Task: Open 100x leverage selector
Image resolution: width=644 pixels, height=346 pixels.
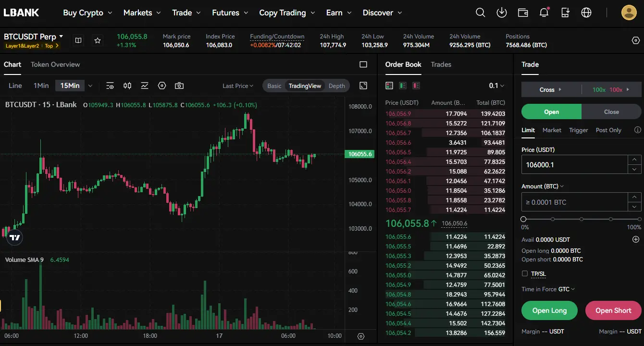Action: pyautogui.click(x=611, y=89)
